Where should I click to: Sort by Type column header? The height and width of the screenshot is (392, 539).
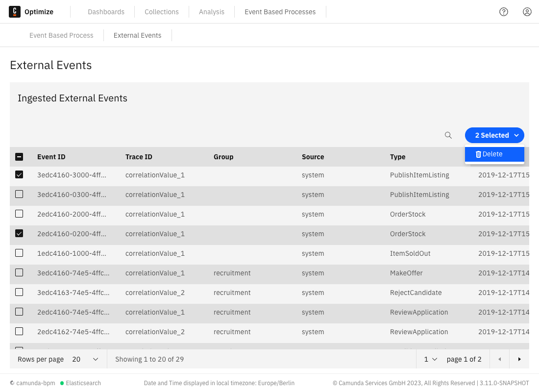(x=398, y=157)
